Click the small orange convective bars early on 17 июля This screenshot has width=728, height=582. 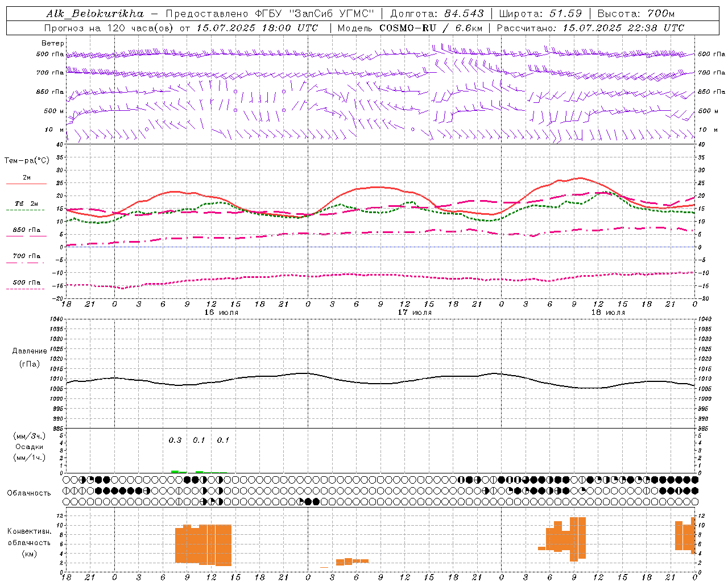click(352, 561)
